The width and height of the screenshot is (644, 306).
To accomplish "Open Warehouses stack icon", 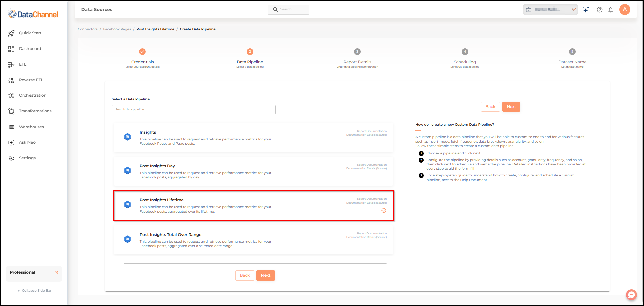I will [11, 127].
